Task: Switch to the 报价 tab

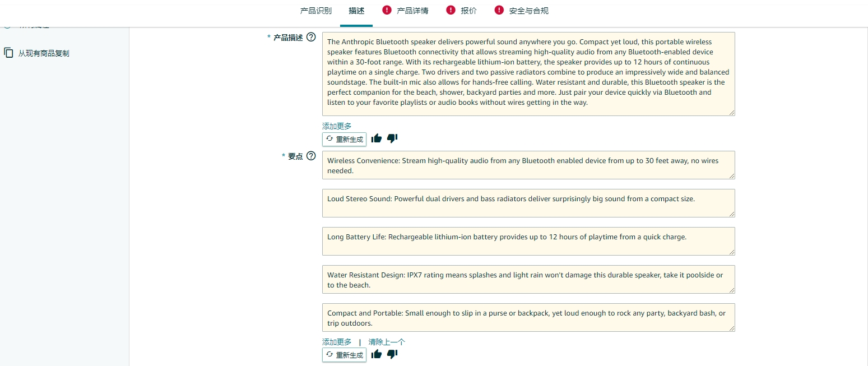Action: 468,11
